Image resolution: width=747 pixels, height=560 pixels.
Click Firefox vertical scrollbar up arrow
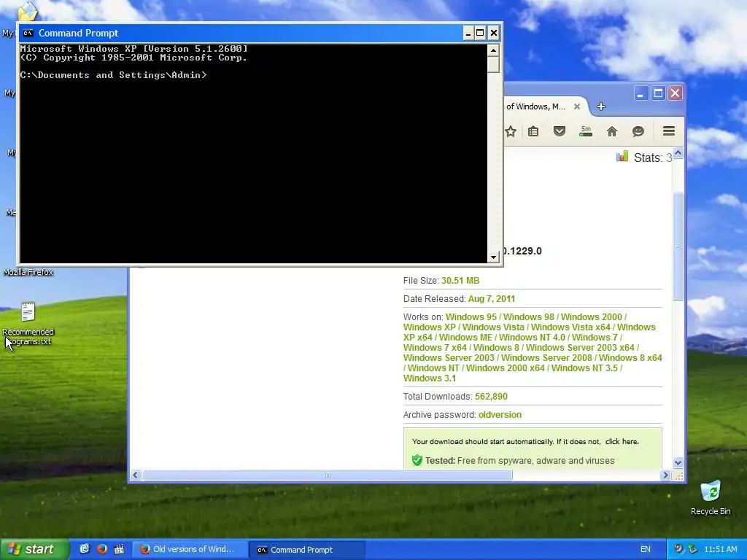pos(678,153)
